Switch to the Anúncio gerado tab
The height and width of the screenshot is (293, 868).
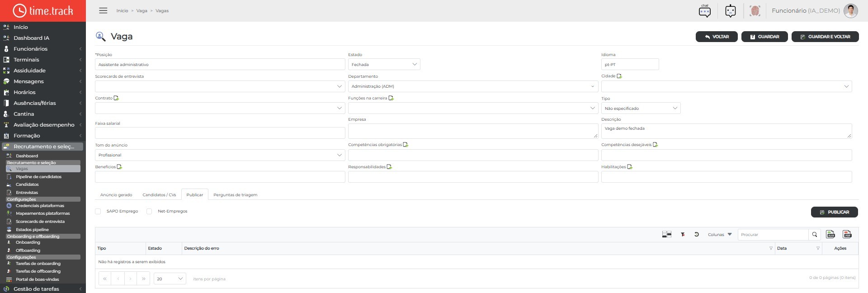coord(116,195)
